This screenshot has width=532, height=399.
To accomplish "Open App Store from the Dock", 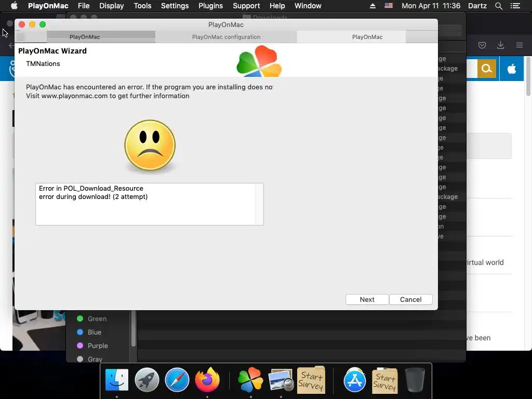I will pos(354,380).
